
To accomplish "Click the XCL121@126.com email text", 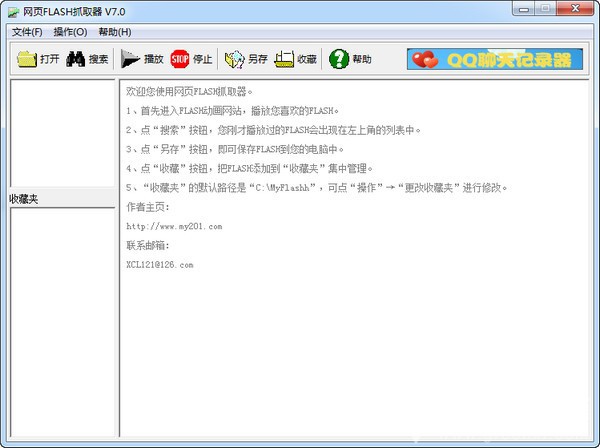I will click(x=160, y=265).
